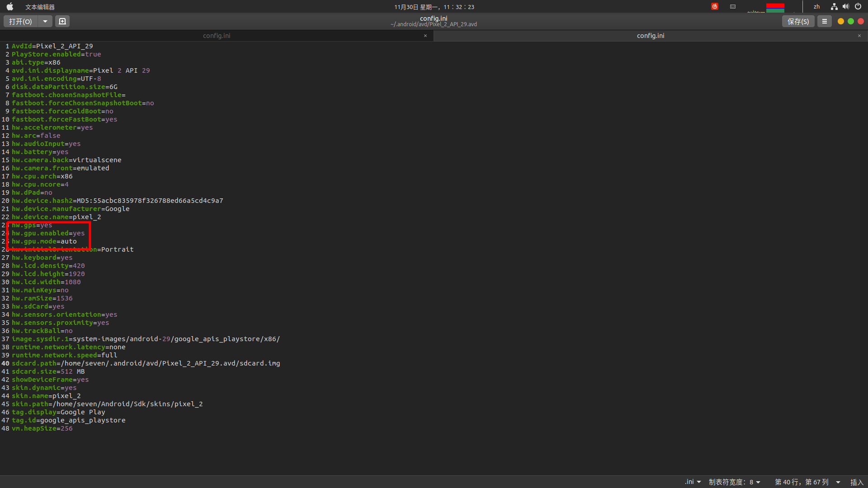Click the NetEase Cloud Music tray icon
This screenshot has width=868, height=488.
click(x=715, y=6)
